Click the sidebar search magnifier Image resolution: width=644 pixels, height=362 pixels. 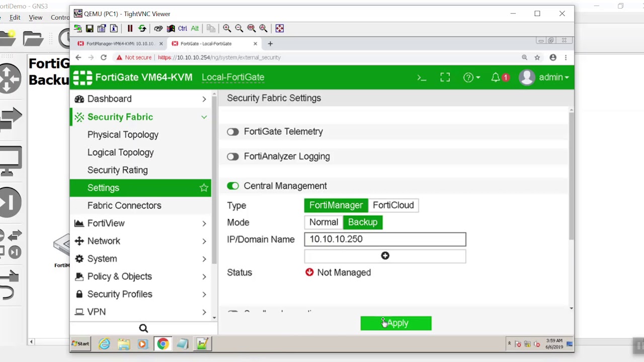point(143,328)
